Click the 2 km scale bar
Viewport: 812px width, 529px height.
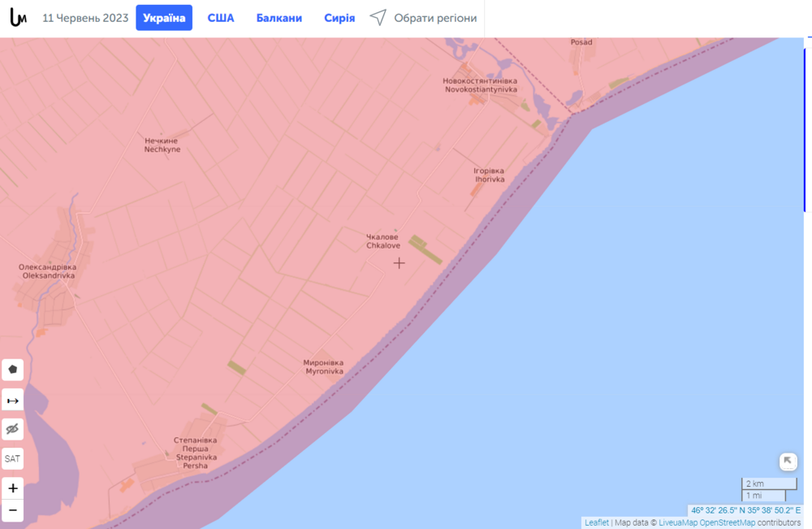coord(768,483)
